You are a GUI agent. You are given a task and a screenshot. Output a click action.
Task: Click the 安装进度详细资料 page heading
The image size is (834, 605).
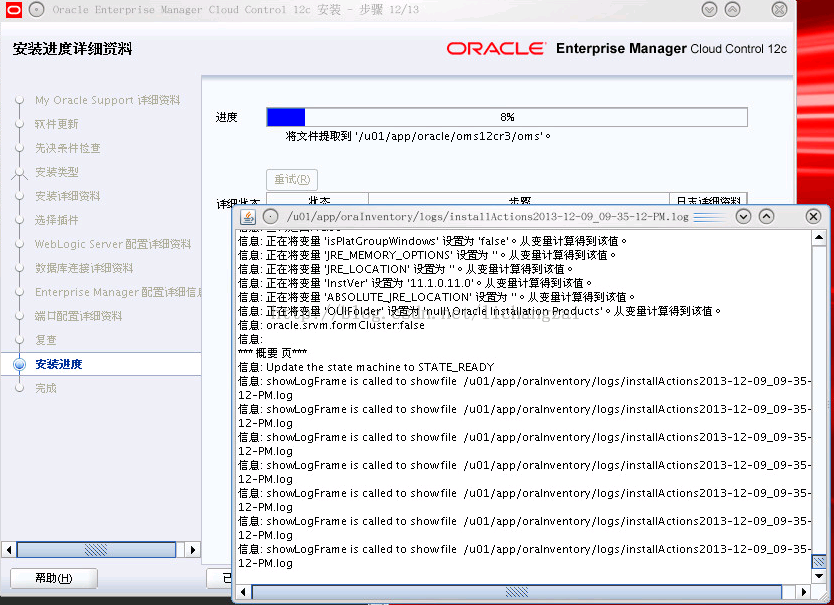(72, 49)
